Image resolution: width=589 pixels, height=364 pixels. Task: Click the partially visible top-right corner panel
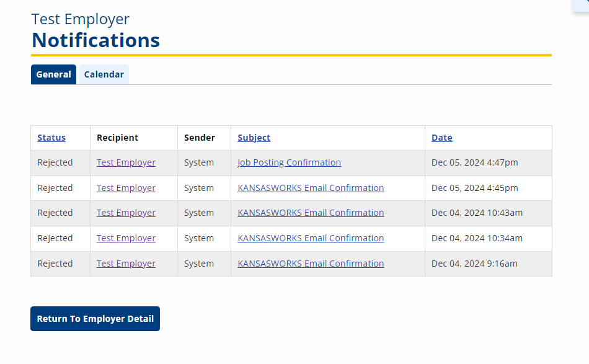(581, 6)
